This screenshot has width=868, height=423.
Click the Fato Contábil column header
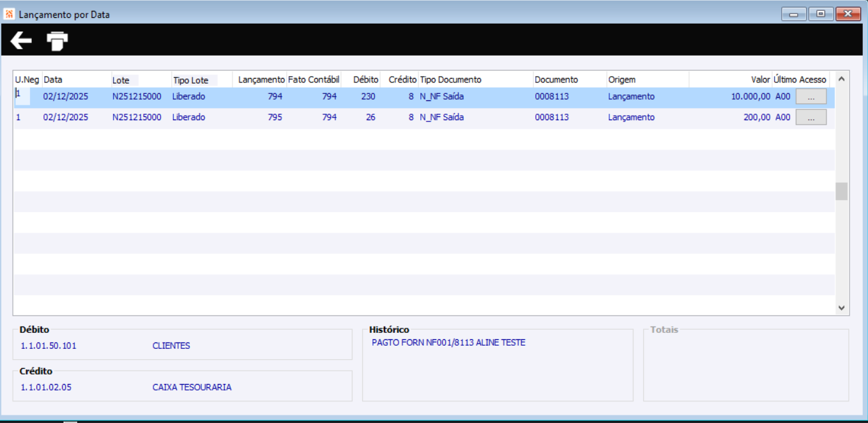(314, 80)
